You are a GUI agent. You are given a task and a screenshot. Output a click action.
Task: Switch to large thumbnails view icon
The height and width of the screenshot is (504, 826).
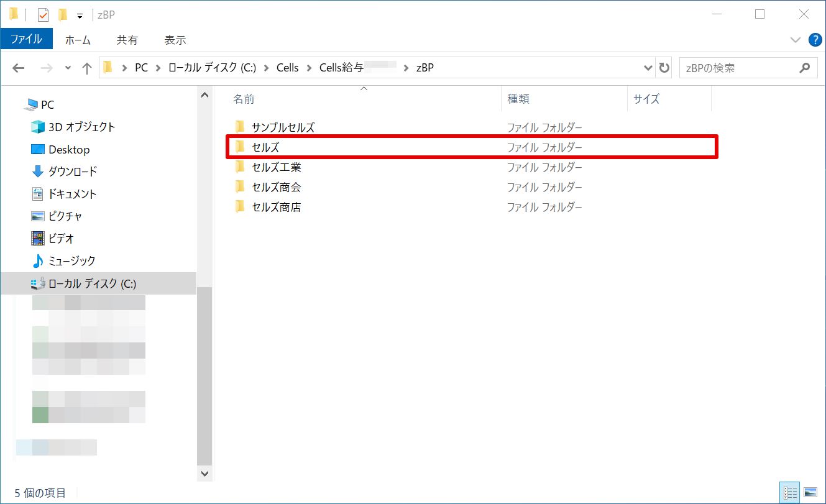(x=810, y=492)
